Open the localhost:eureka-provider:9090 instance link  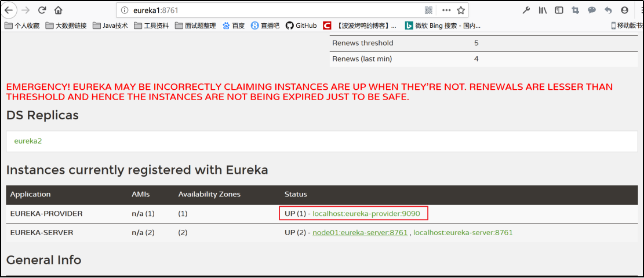coord(366,214)
